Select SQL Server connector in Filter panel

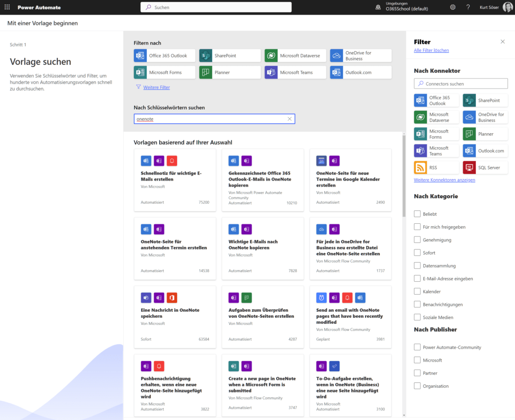click(485, 167)
